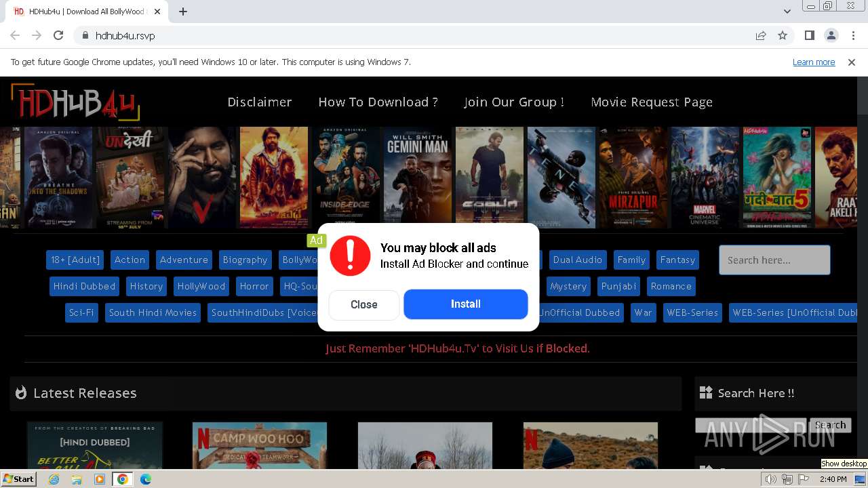The image size is (868, 488).
Task: Click the HDHub4u site logo
Action: (x=75, y=103)
